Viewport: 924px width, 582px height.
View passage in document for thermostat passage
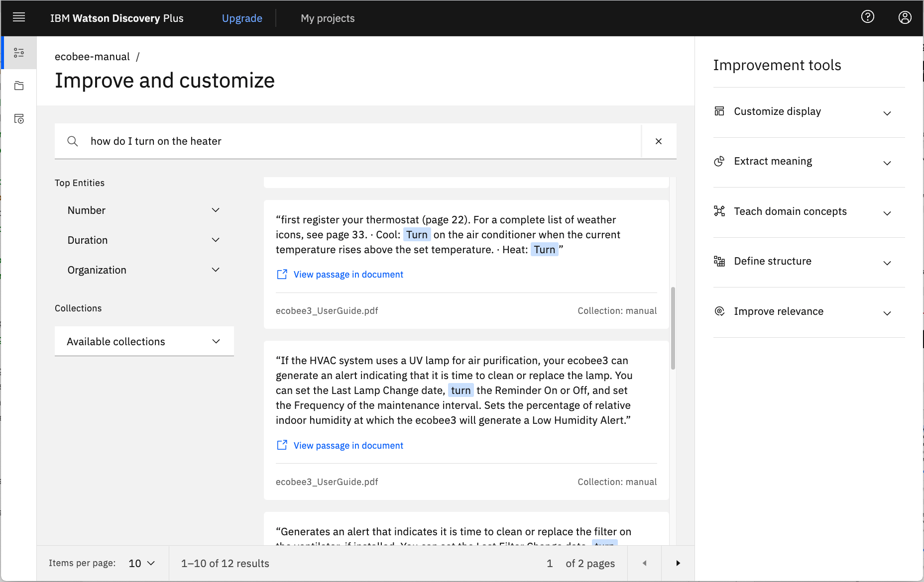tap(348, 275)
